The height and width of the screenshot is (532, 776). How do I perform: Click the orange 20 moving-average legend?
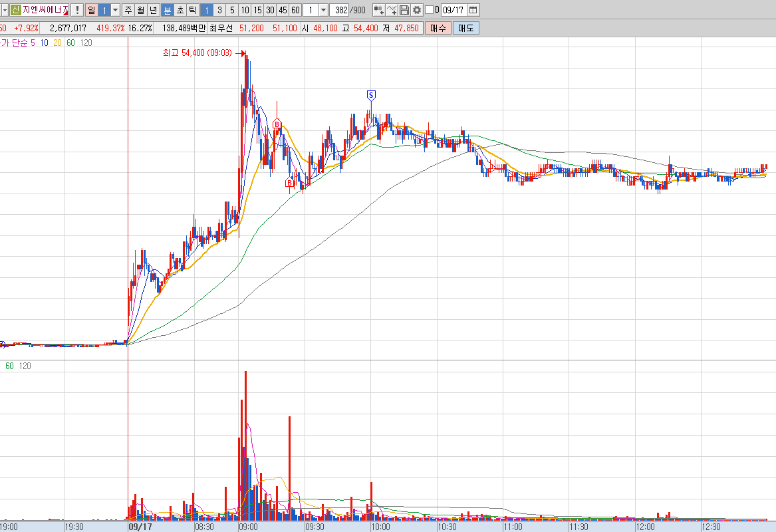click(57, 43)
